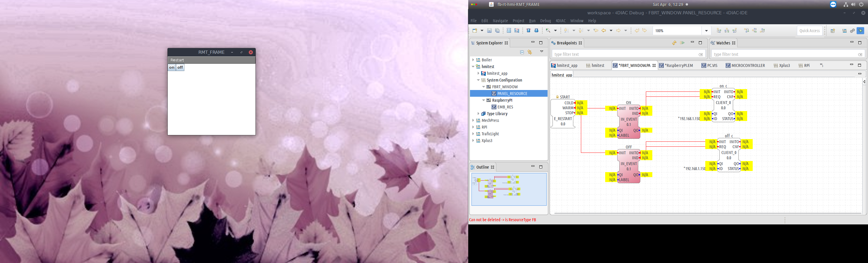Open the Search dropdown arrow
The width and height of the screenshot is (868, 263).
coord(556,31)
